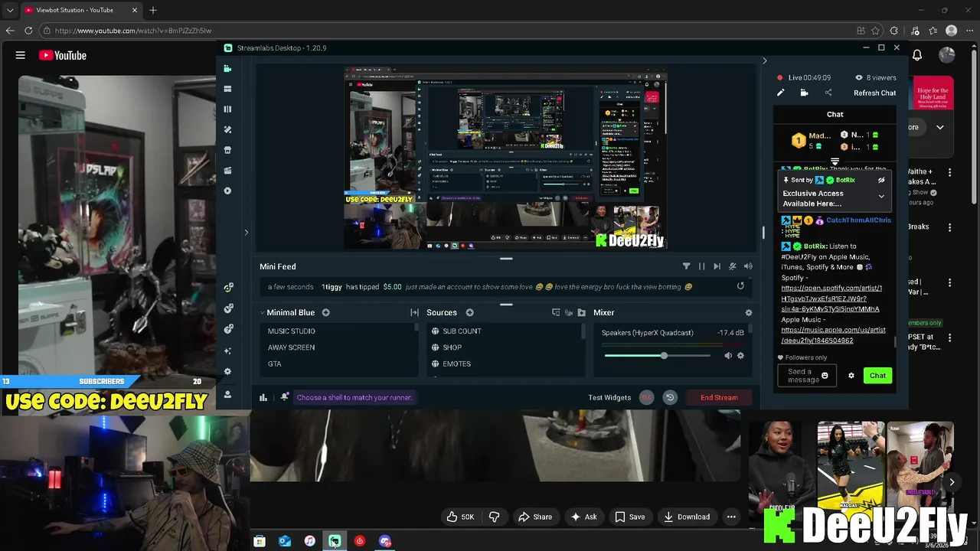Share the stream via share icon
This screenshot has height=551, width=980.
828,93
